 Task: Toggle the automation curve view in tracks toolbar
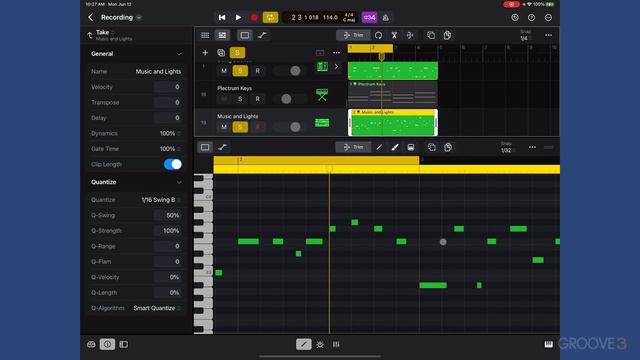pyautogui.click(x=262, y=36)
